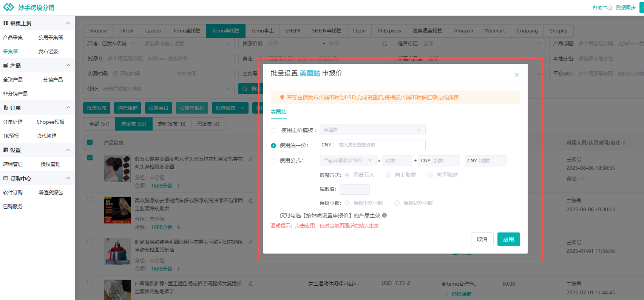
Task: Expand the 当前申报价(CNY) formula dropdown
Action: 348,161
